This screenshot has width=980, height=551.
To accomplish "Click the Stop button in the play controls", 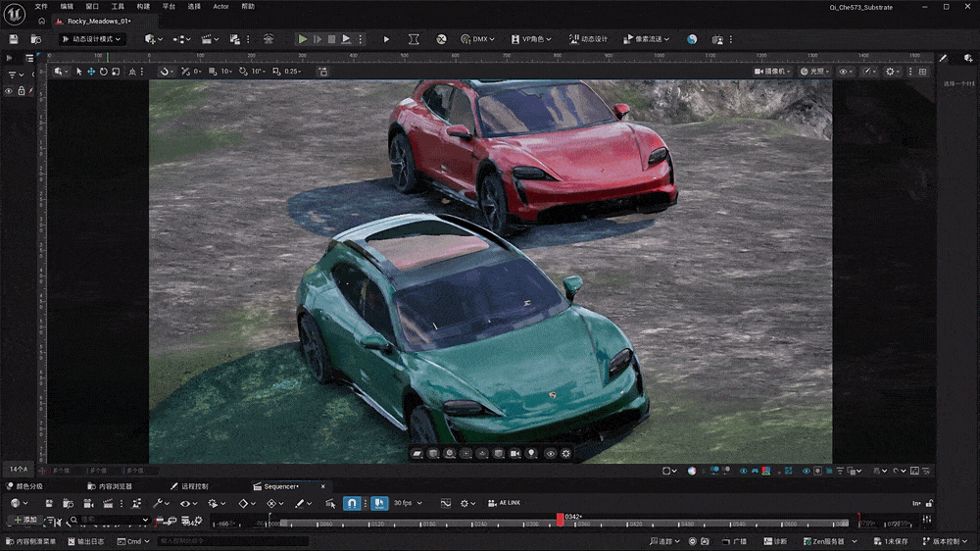I will [332, 39].
